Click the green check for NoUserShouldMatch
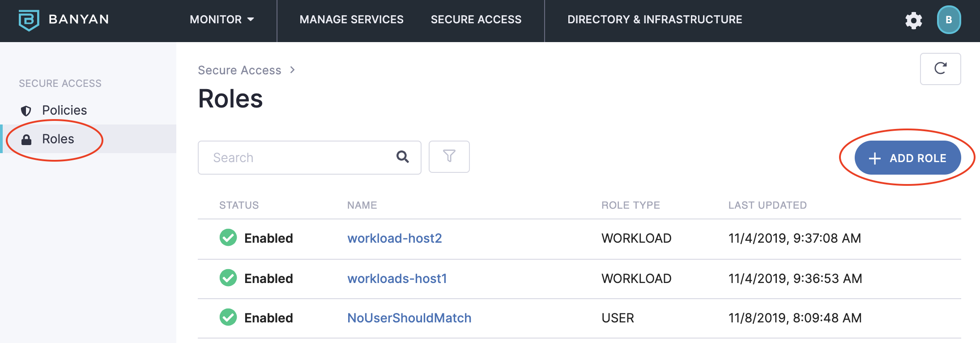Screen dimensions: 980x343 [228, 317]
